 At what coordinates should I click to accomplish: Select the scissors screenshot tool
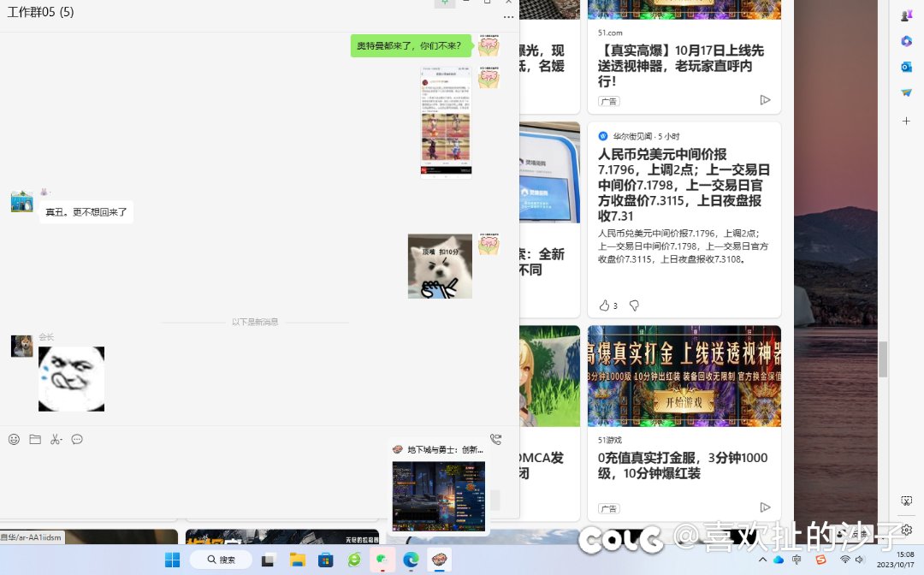(x=54, y=440)
